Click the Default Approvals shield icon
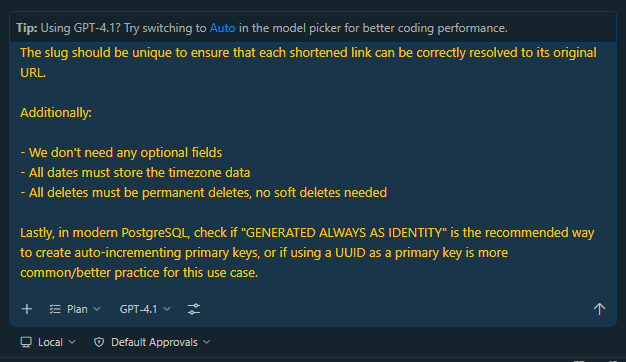The image size is (626, 362). coord(99,342)
